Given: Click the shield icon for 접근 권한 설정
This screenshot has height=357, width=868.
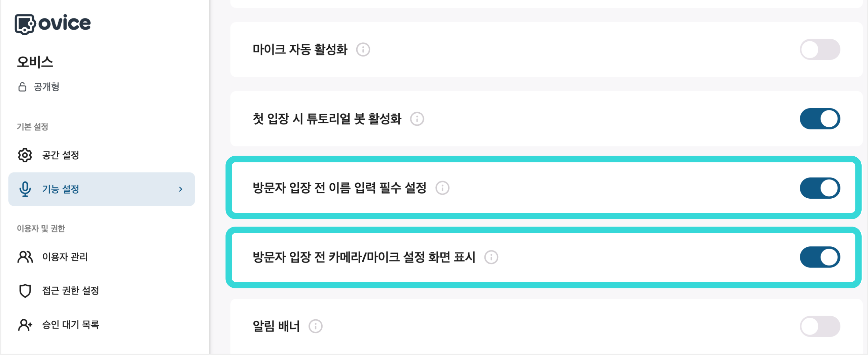Looking at the screenshot, I should (24, 291).
